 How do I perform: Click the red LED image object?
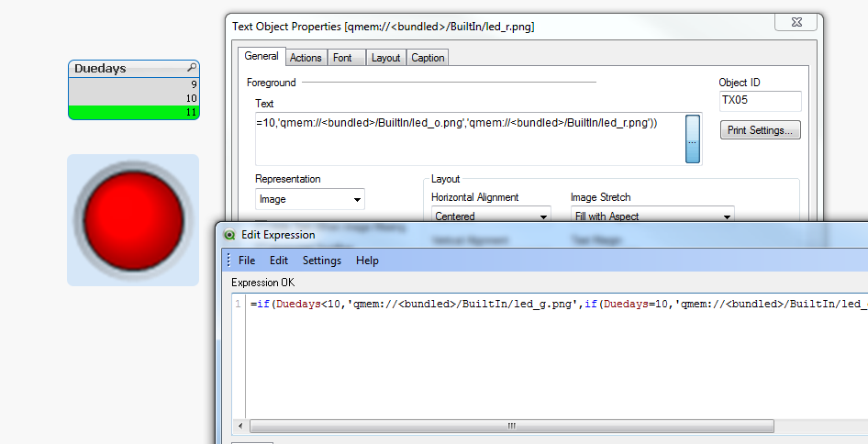point(133,220)
